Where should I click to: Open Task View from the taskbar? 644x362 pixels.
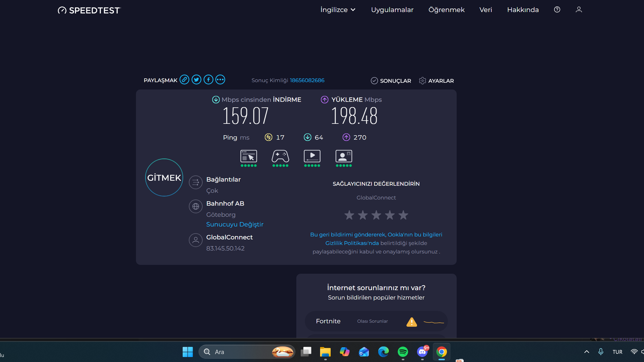[x=306, y=352]
